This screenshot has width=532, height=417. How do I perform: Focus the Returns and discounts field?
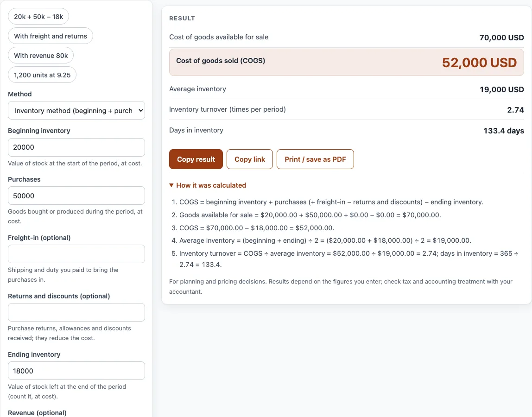[76, 312]
